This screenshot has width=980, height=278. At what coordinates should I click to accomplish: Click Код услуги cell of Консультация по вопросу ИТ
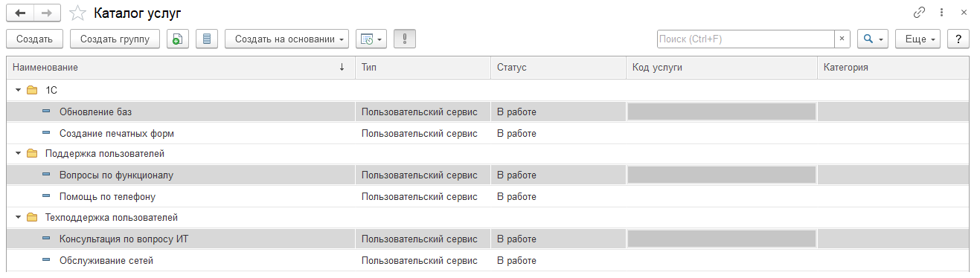coord(722,239)
